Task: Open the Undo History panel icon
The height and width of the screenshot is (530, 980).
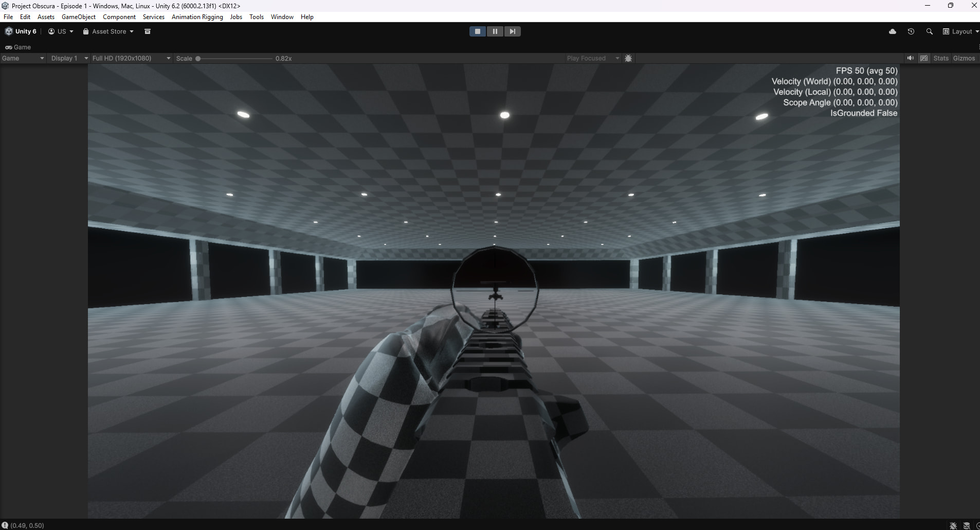Action: point(911,31)
